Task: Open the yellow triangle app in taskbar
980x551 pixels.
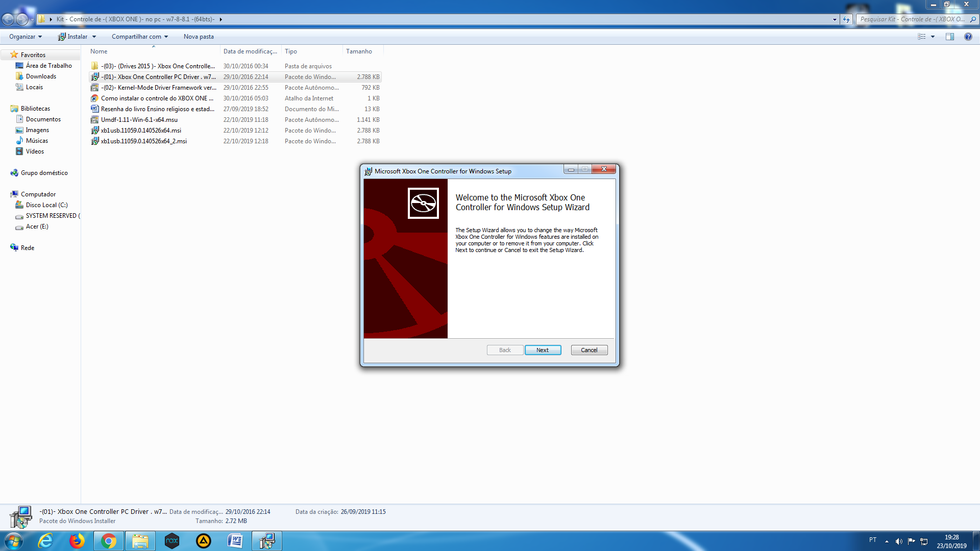Action: [x=203, y=541]
